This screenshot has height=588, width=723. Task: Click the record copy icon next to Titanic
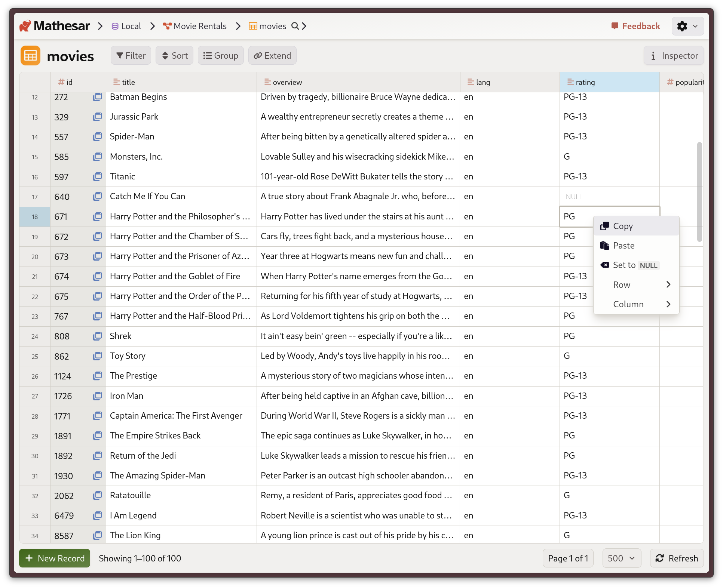(x=97, y=176)
